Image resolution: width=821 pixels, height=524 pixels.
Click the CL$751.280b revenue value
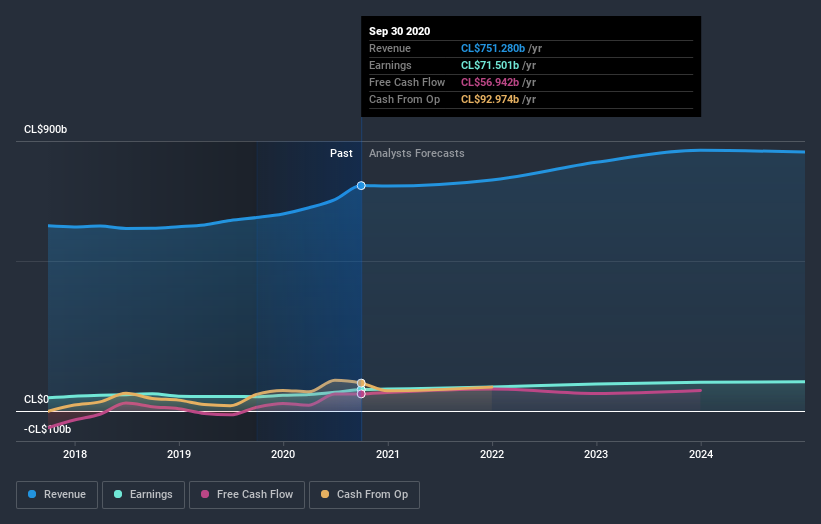493,48
